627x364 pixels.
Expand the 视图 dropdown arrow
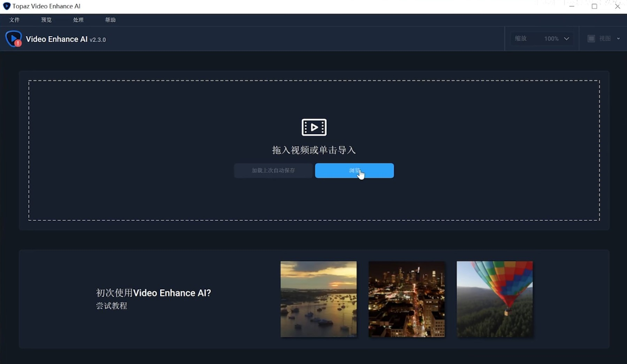pos(618,39)
